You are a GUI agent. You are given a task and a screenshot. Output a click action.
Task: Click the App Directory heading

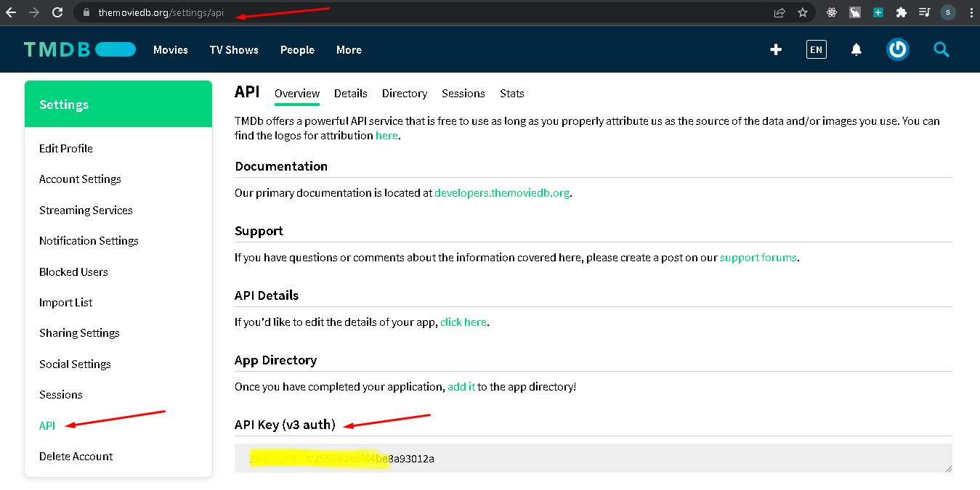[x=276, y=360]
